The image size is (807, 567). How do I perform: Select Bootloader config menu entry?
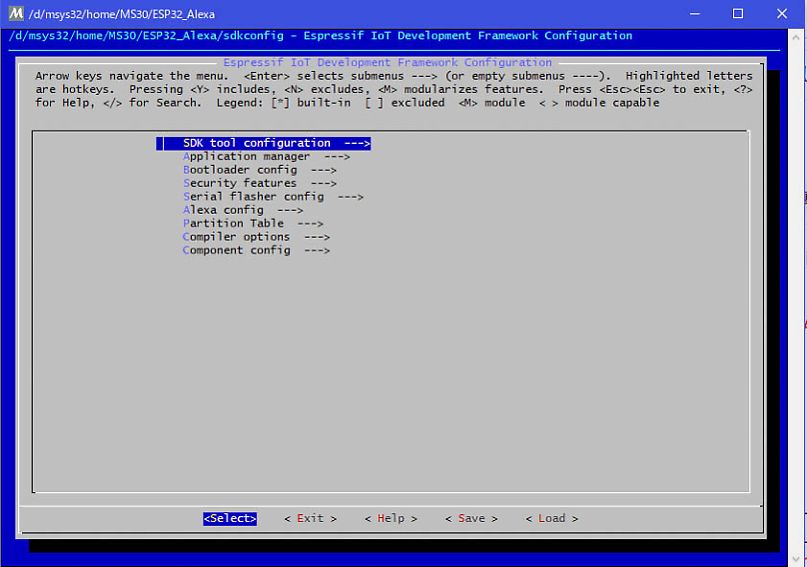(x=259, y=170)
